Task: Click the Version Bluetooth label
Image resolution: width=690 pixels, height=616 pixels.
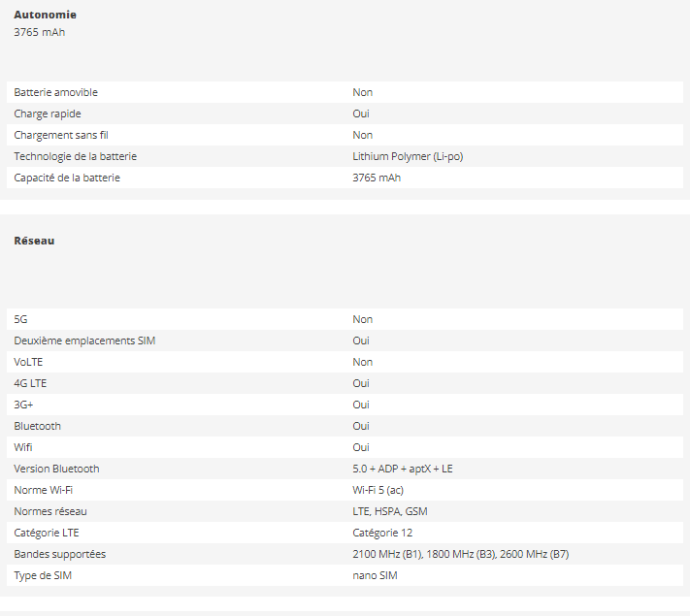Action: [56, 469]
